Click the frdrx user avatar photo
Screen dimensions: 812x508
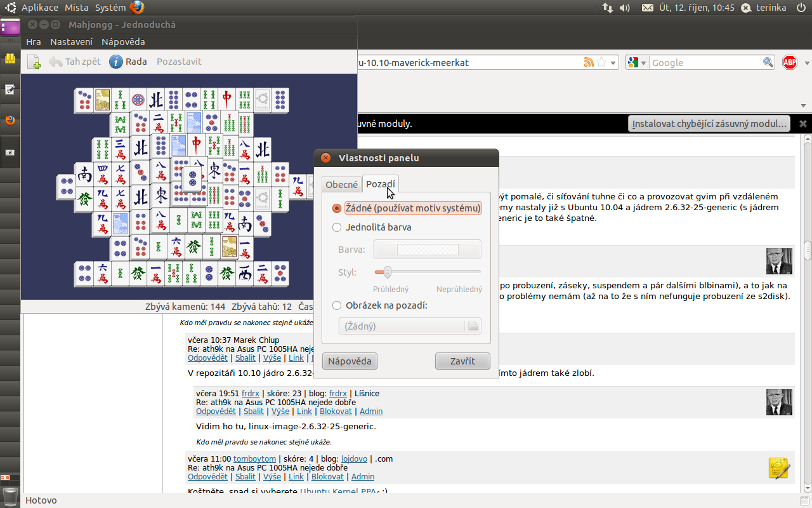779,403
